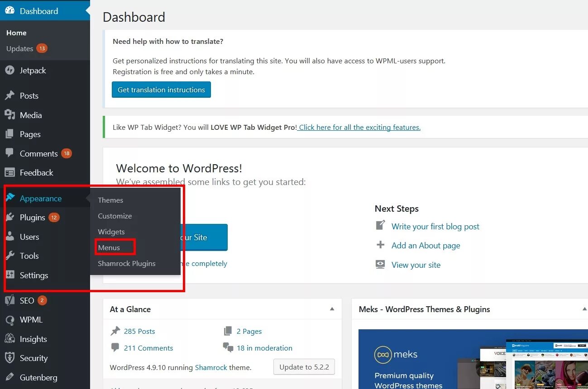Open the Comments menu label

[39, 153]
